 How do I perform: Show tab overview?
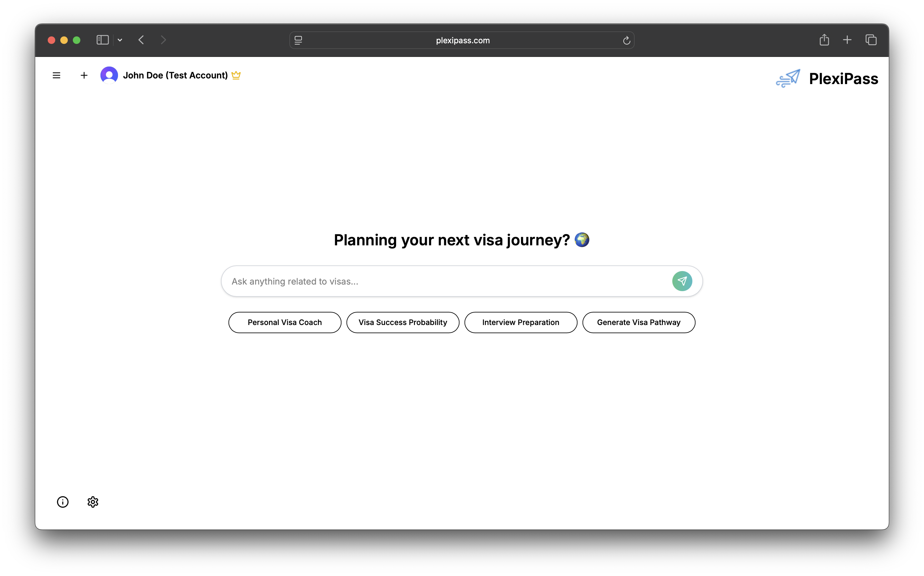(871, 40)
